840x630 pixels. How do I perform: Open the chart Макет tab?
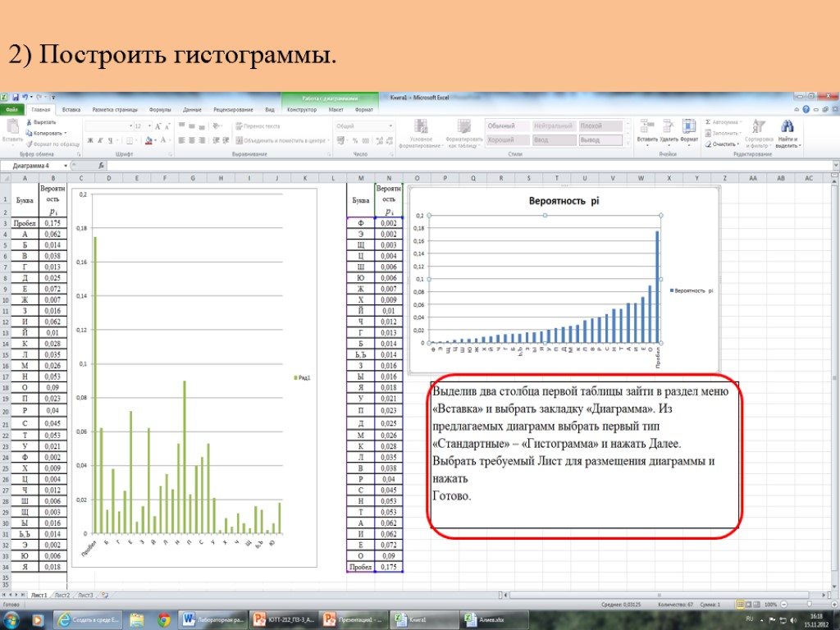(x=336, y=110)
